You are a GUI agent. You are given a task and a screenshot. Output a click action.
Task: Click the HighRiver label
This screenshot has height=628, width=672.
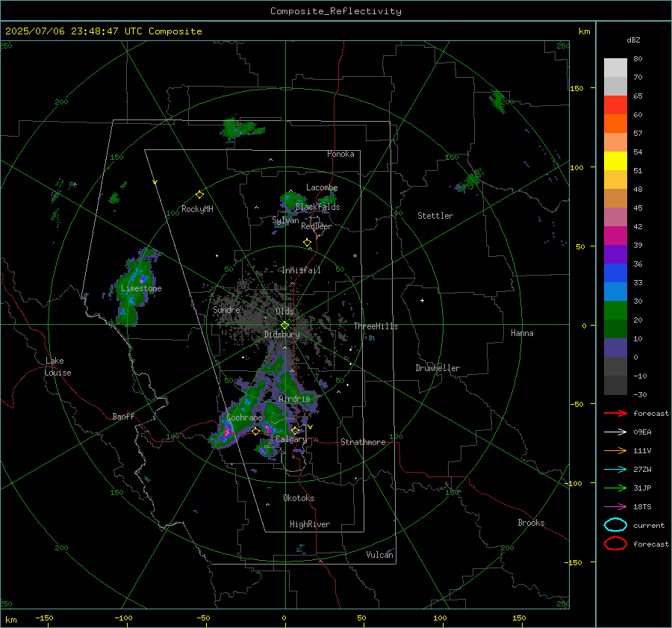310,524
